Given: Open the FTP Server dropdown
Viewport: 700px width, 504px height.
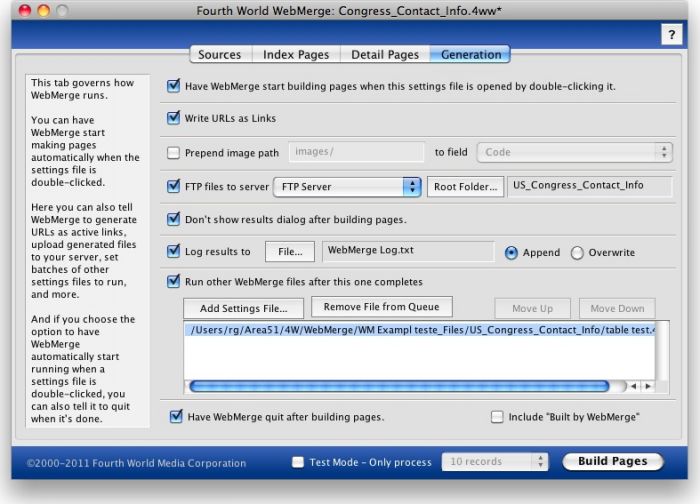Looking at the screenshot, I should click(347, 187).
